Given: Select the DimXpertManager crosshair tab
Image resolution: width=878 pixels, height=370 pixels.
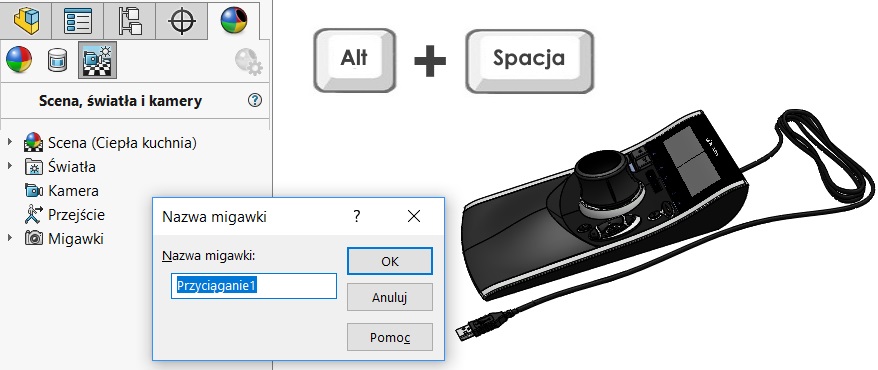Looking at the screenshot, I should coord(182,20).
